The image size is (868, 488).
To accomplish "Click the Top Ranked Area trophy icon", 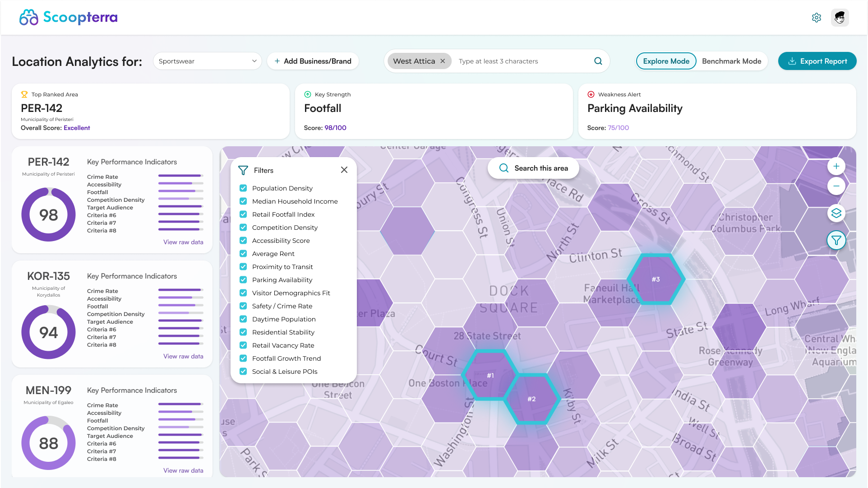I will click(24, 94).
